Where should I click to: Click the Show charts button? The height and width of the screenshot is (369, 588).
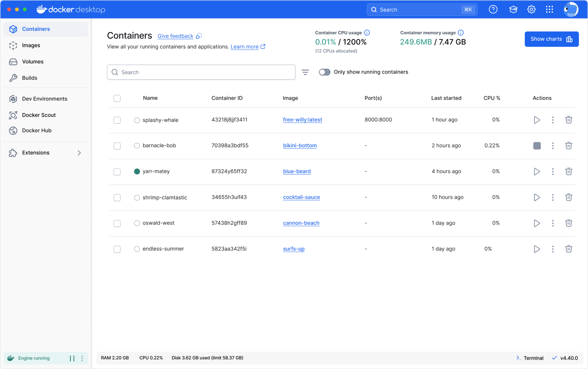pos(551,39)
